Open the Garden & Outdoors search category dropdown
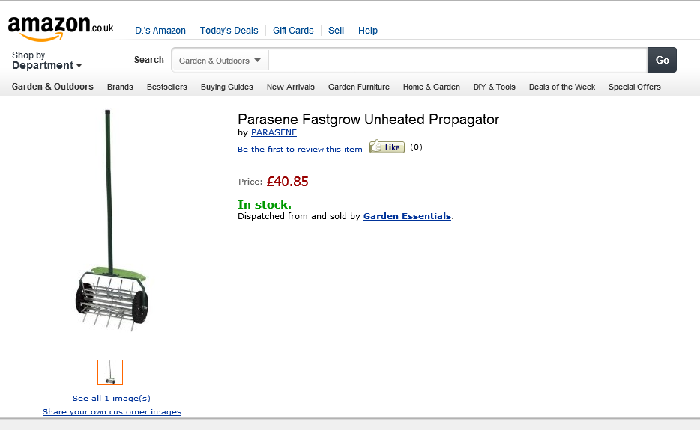This screenshot has height=430, width=700. tap(221, 60)
